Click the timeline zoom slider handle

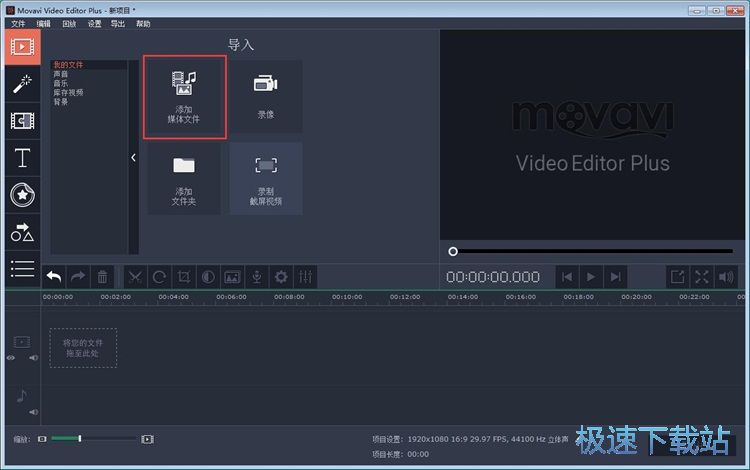click(80, 438)
